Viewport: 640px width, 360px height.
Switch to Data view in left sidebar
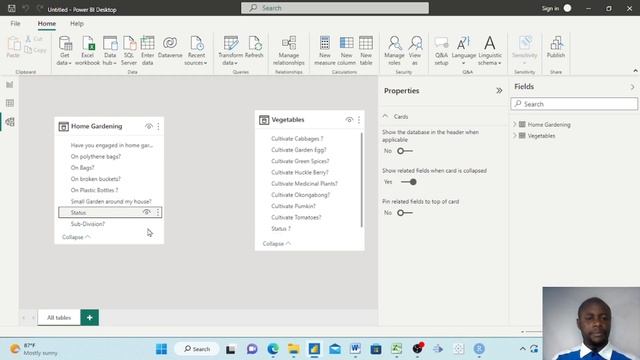click(x=10, y=103)
